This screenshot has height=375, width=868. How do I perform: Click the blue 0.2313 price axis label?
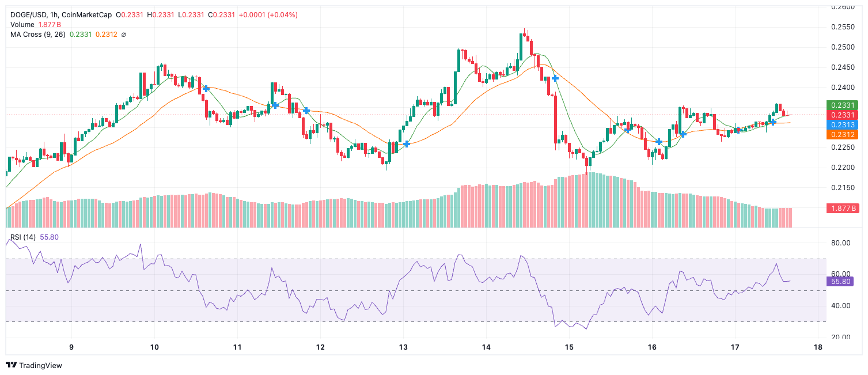click(842, 124)
